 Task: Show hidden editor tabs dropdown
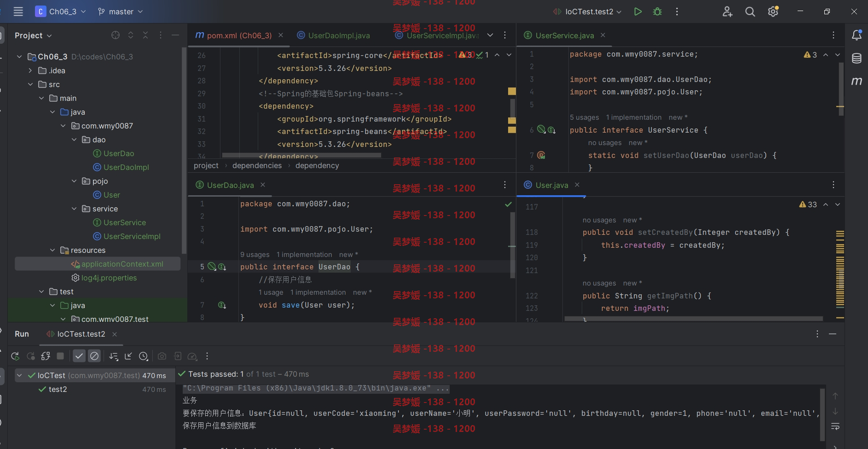[490, 35]
